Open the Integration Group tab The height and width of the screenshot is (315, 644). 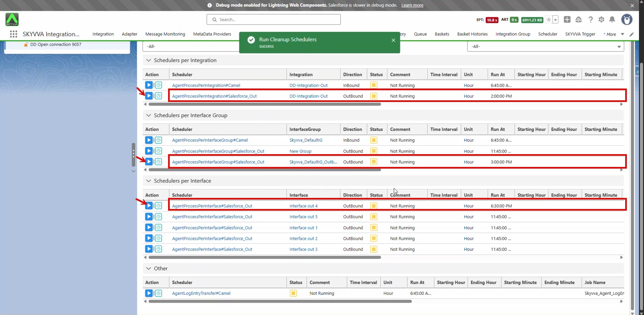513,34
